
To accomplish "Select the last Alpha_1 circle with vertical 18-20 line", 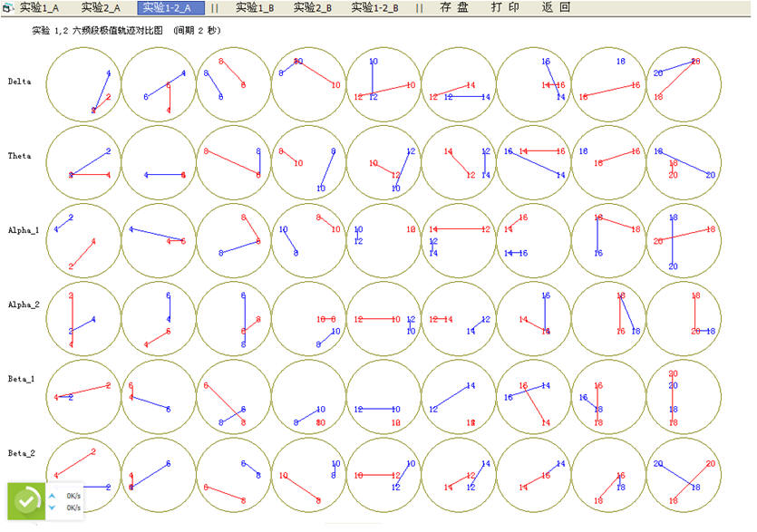I will (x=684, y=241).
